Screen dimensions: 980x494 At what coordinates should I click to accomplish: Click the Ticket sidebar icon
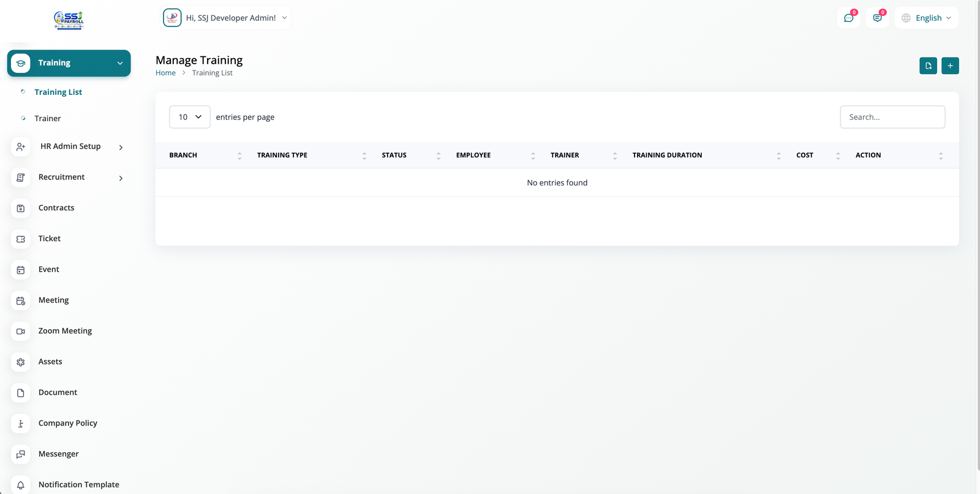[21, 239]
